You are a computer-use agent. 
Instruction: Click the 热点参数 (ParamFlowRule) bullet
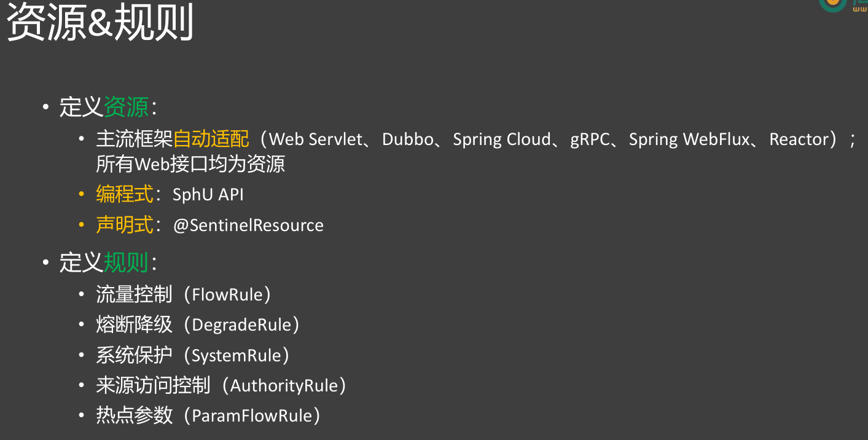pyautogui.click(x=208, y=416)
